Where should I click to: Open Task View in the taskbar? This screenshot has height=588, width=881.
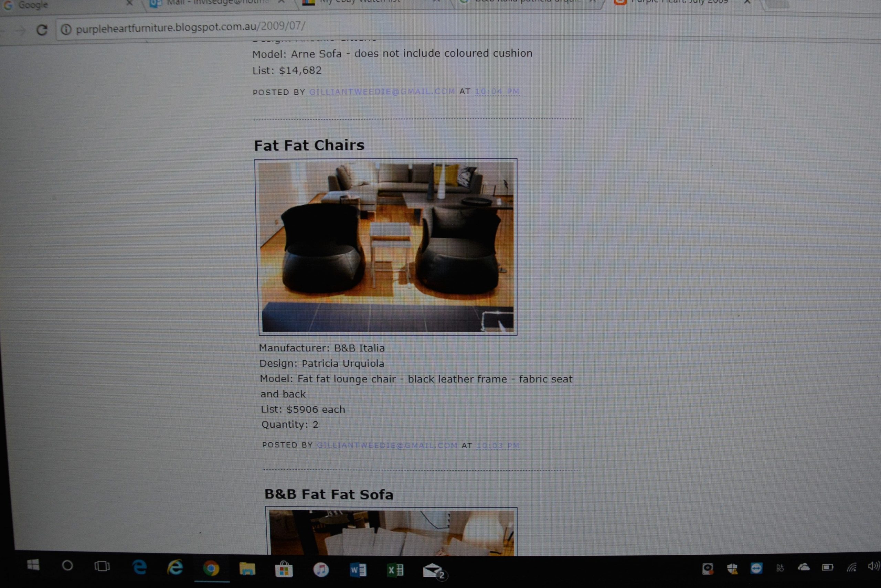point(102,566)
